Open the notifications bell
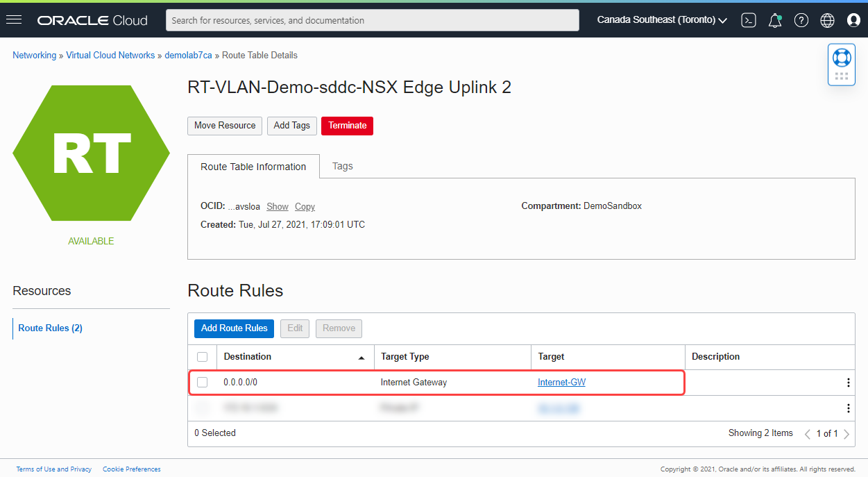The image size is (868, 477). pos(775,19)
